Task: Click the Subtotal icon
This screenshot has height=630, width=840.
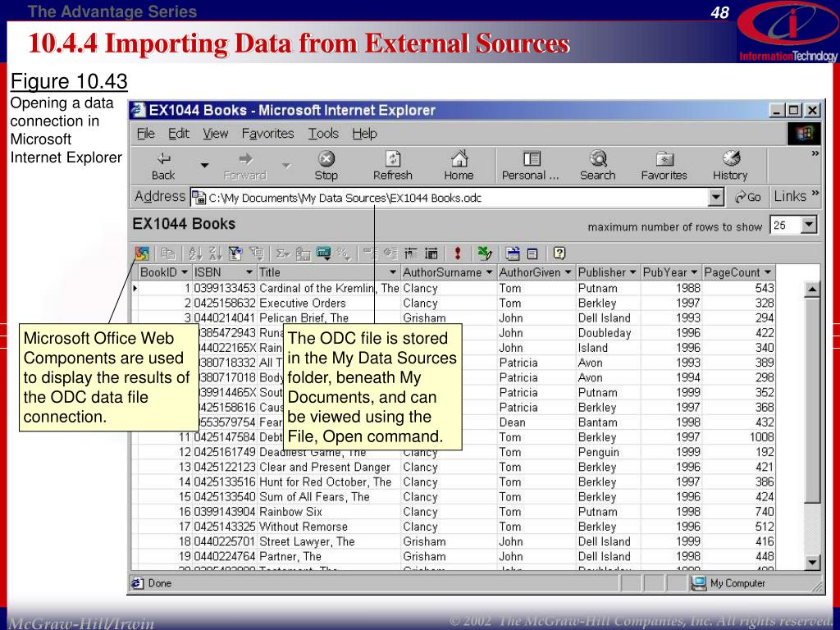Action: tap(304, 253)
